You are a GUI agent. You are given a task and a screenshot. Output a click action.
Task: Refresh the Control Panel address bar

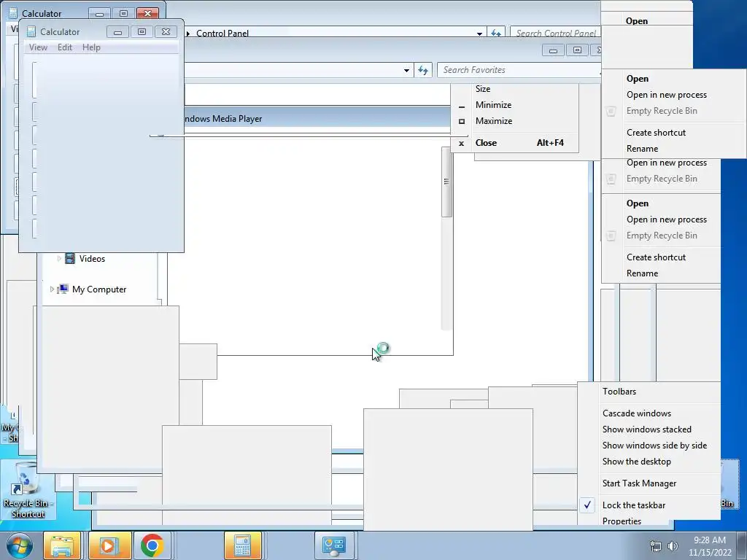click(495, 34)
